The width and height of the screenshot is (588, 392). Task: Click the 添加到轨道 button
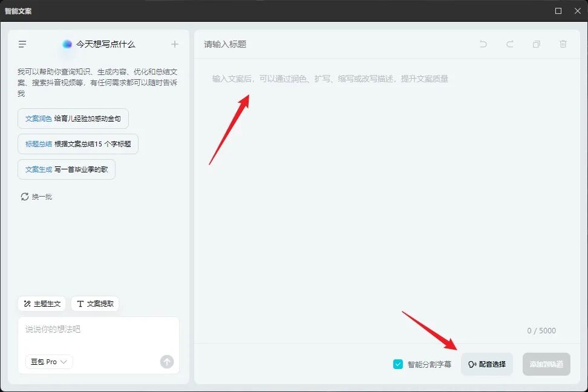pos(546,364)
